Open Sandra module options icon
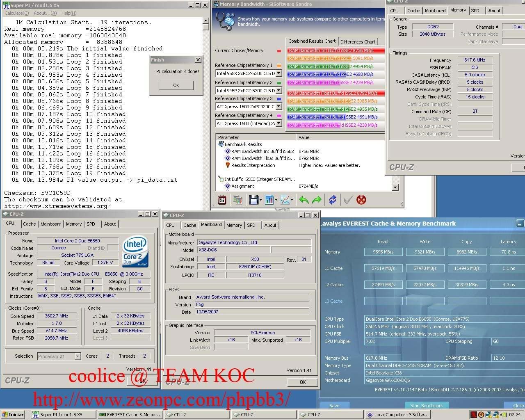The image size is (525, 420). [222, 200]
